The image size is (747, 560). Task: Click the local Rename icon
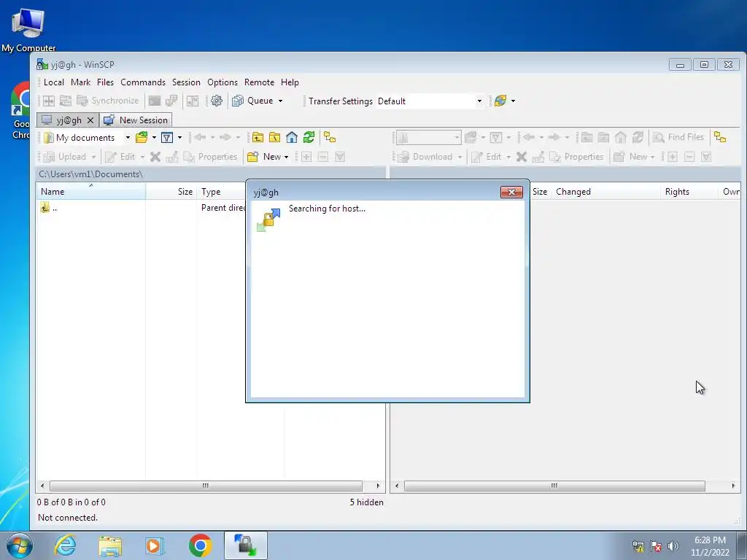tap(172, 157)
